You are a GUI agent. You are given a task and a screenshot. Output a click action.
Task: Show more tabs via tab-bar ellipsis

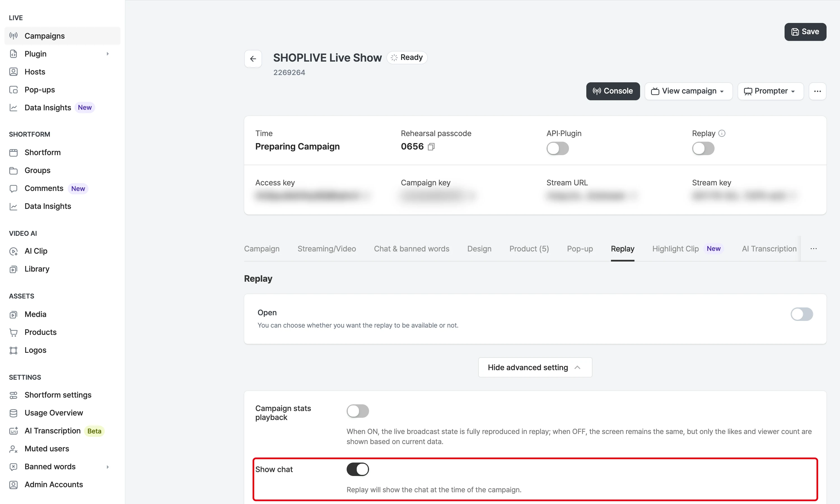tap(813, 249)
